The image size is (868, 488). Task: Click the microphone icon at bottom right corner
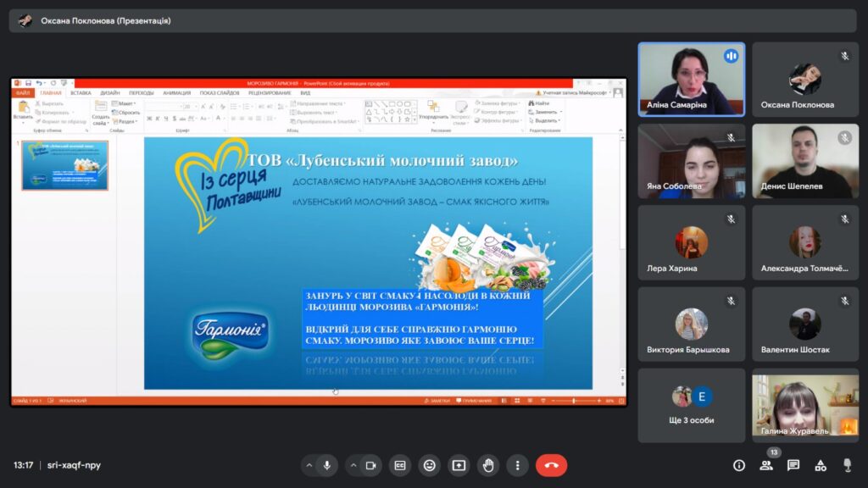tap(847, 465)
